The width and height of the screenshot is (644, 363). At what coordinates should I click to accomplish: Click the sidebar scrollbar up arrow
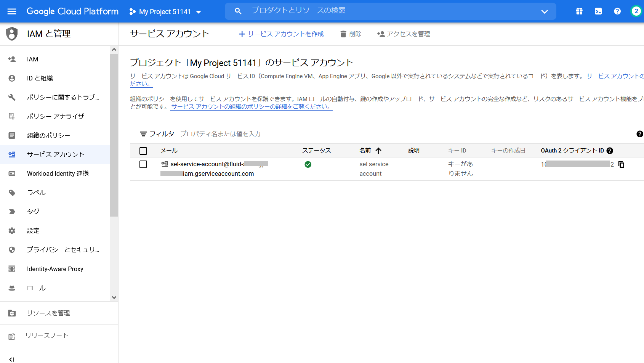tap(114, 50)
